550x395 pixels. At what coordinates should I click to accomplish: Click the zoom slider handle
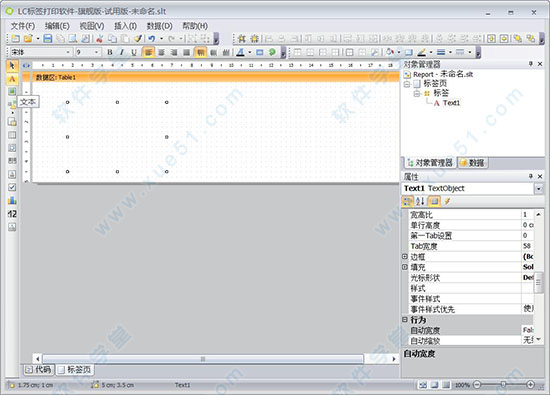click(x=503, y=384)
